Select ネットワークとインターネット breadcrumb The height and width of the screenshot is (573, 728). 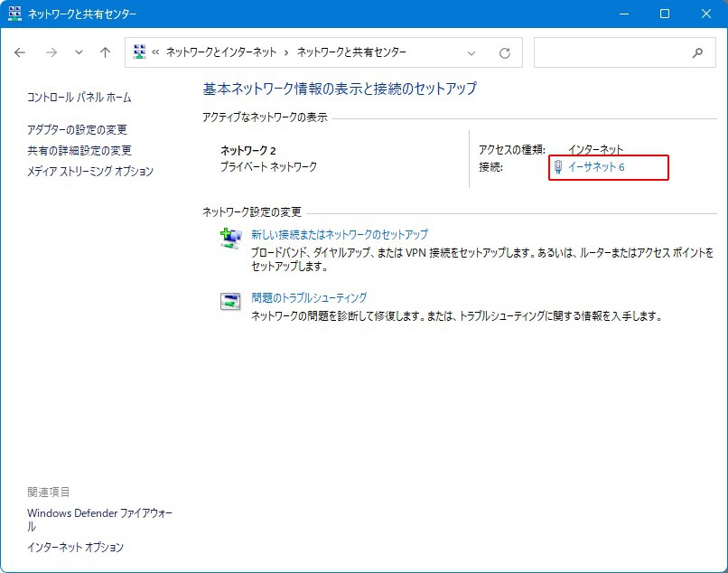[x=221, y=53]
